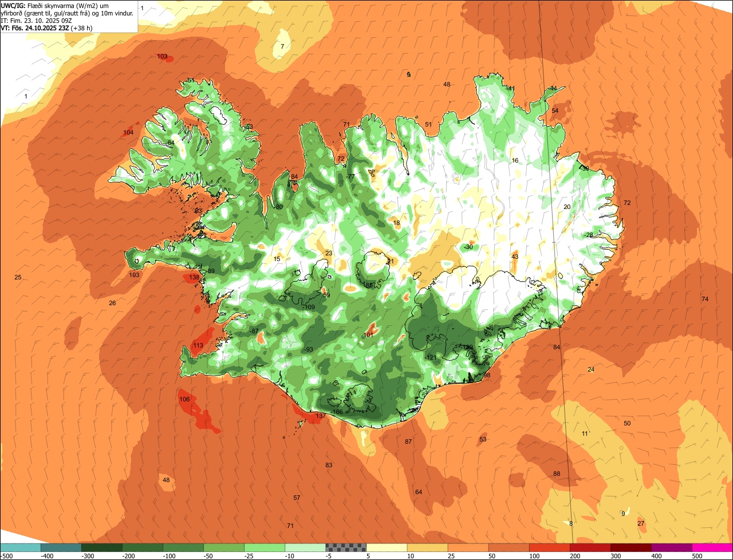Click the '-100' legend label
This screenshot has height=560, width=733.
169,556
